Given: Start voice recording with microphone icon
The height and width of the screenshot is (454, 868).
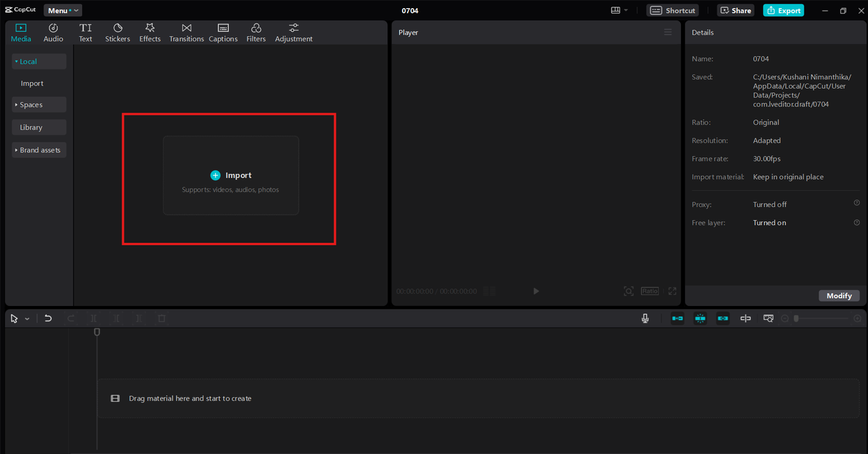Looking at the screenshot, I should coord(645,318).
